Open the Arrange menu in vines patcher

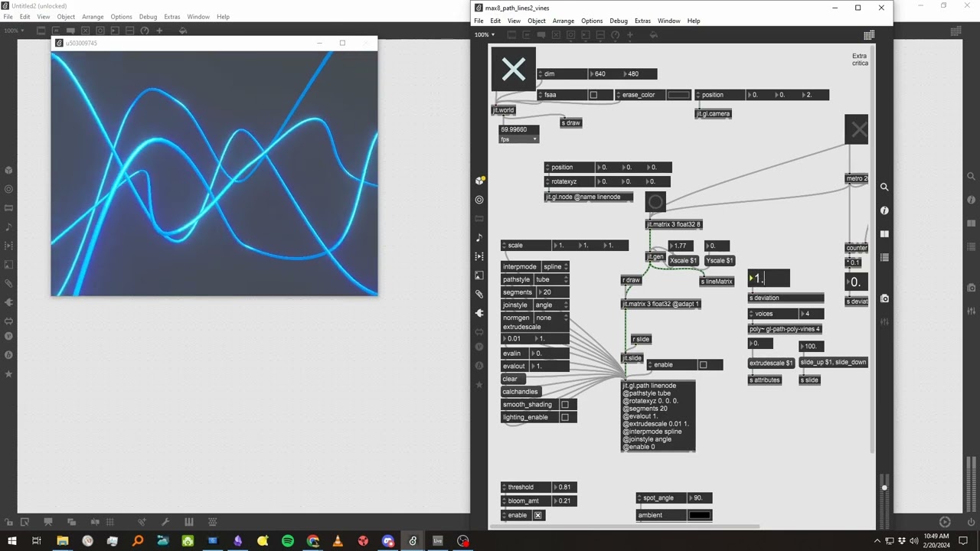point(563,21)
